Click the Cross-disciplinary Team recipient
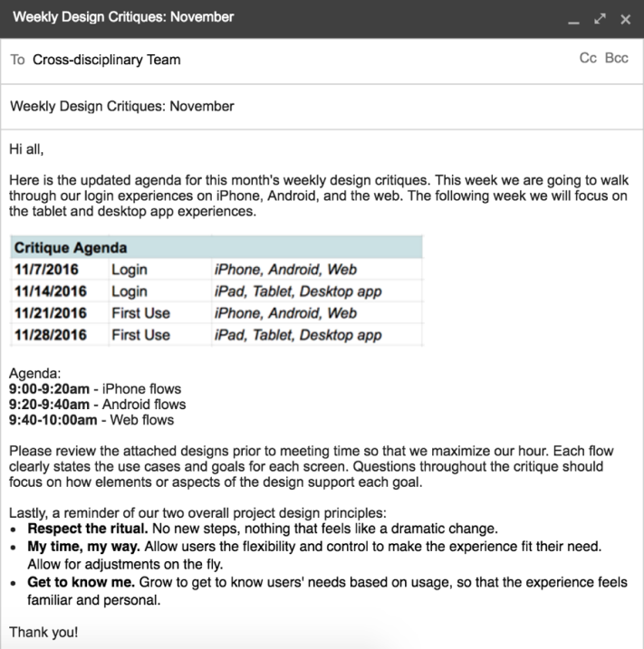The height and width of the screenshot is (649, 644). [x=106, y=60]
